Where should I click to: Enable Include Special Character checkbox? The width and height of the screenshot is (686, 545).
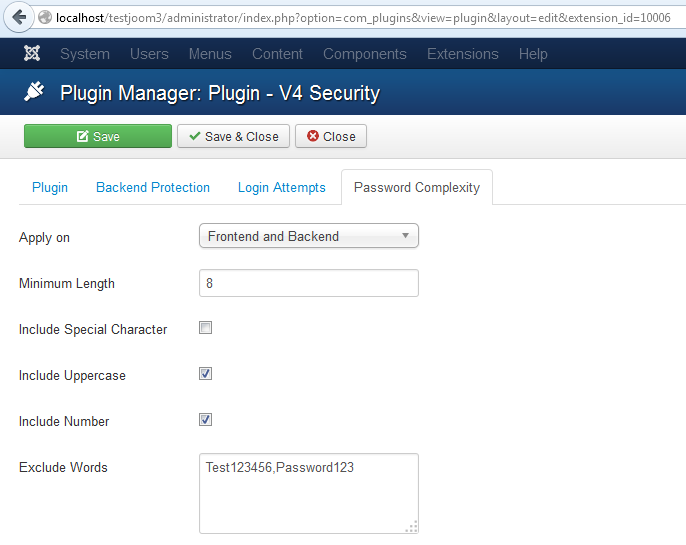(205, 328)
